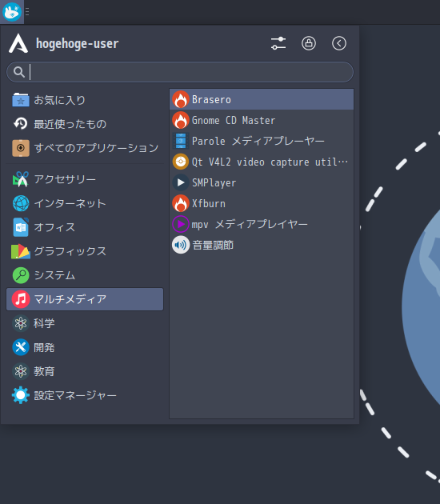The height and width of the screenshot is (504, 440).
Task: Click the panel handle dots beside launcher
Action: click(x=27, y=12)
